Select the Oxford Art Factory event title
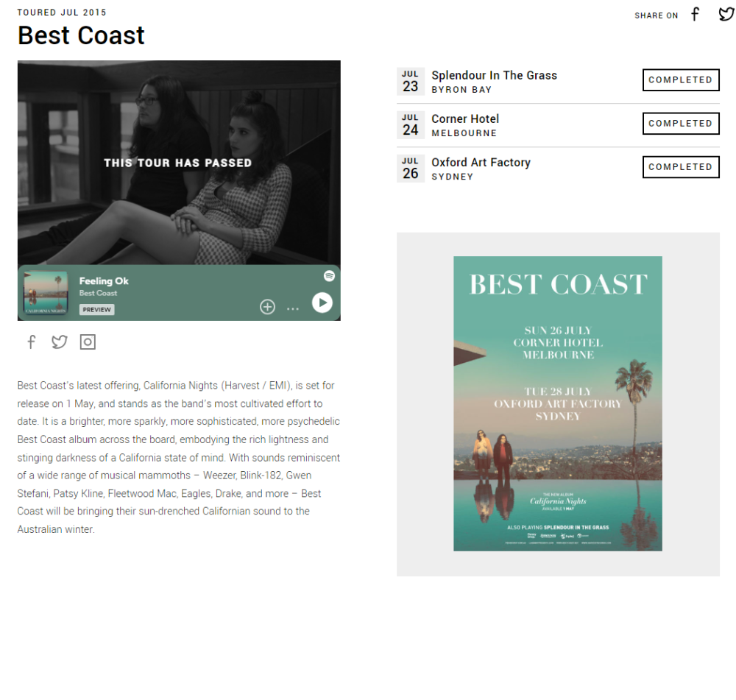736x700 pixels. point(481,163)
